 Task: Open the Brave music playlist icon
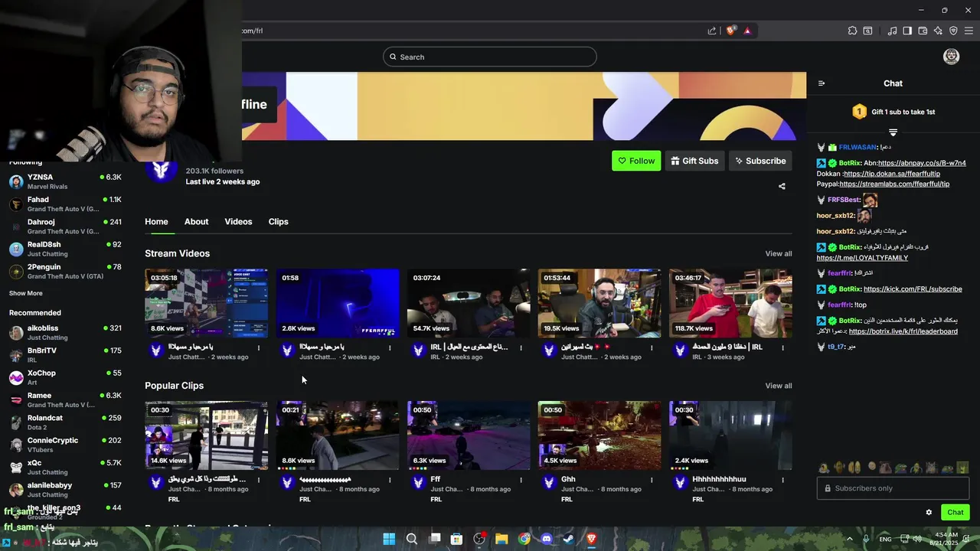(892, 31)
